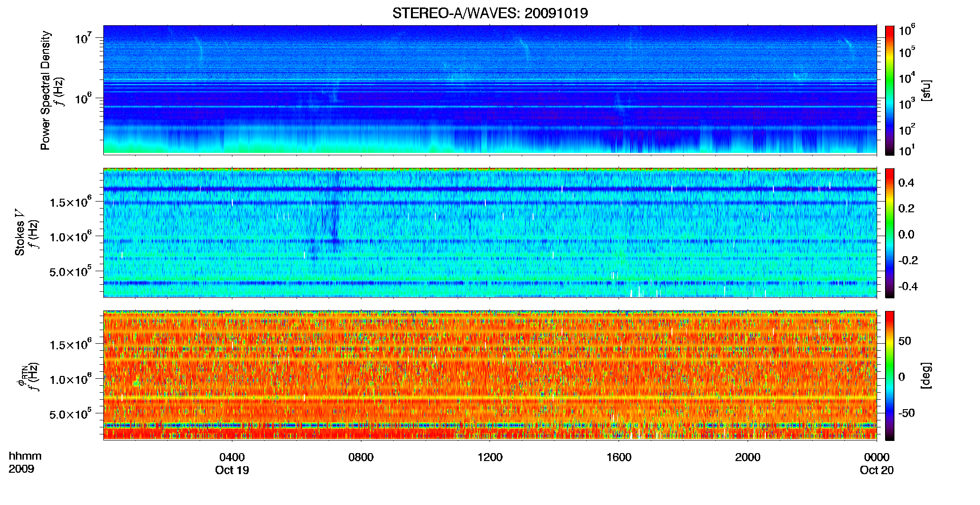Click the Stokes V spectrogram panel
This screenshot has height=505, width=980.
[490, 233]
